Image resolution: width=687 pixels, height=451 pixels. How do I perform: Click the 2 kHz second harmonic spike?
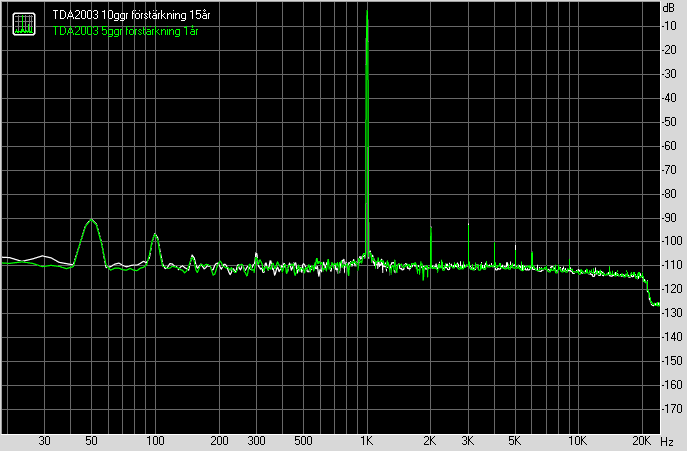431,245
